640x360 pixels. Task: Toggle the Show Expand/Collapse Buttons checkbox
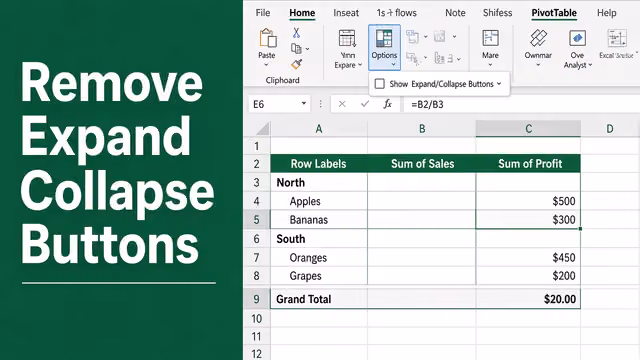point(380,84)
